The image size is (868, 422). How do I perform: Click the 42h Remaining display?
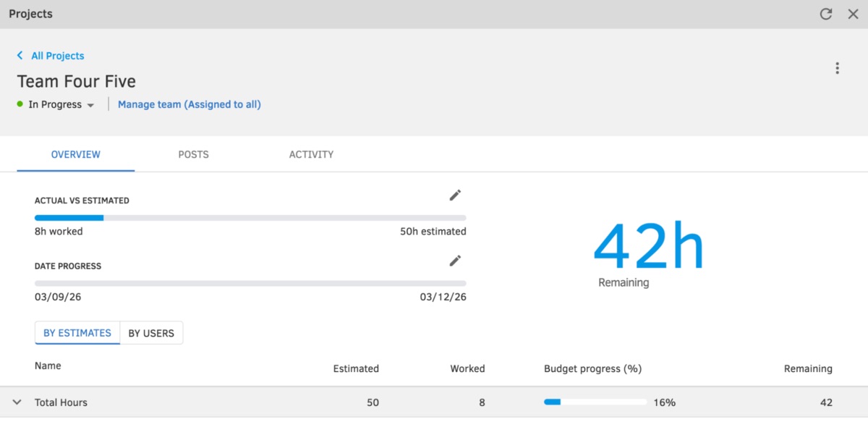(648, 250)
